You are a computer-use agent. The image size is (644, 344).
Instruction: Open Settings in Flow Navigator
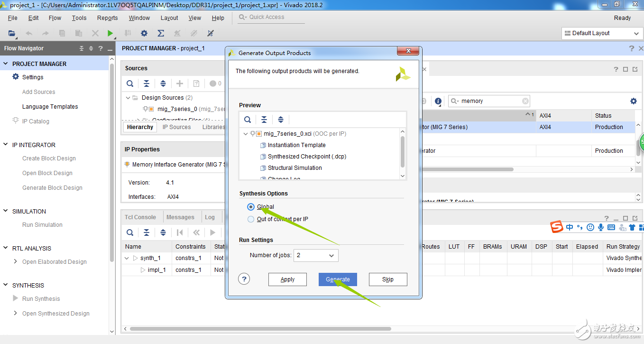pos(33,77)
